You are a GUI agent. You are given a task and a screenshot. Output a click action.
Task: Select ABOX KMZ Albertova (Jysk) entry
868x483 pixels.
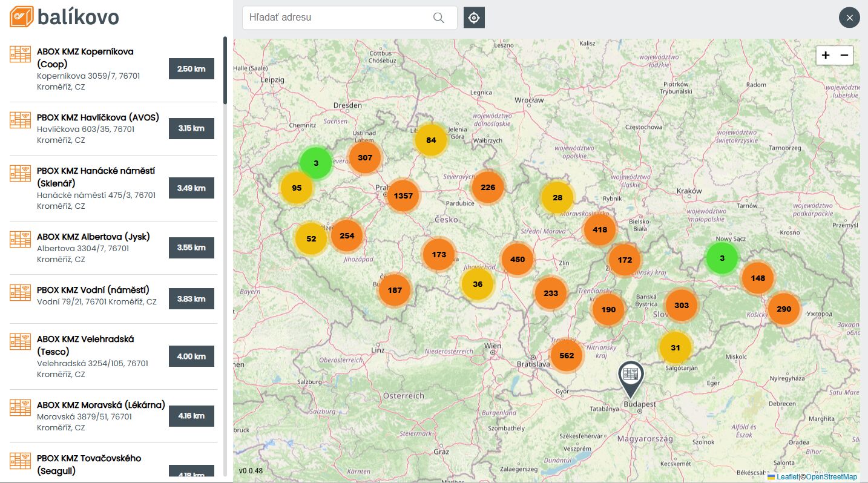pos(93,237)
